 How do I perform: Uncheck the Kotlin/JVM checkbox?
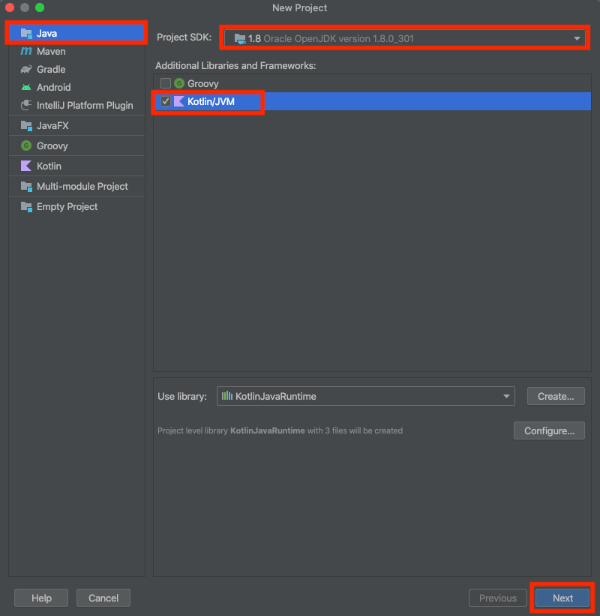(165, 101)
